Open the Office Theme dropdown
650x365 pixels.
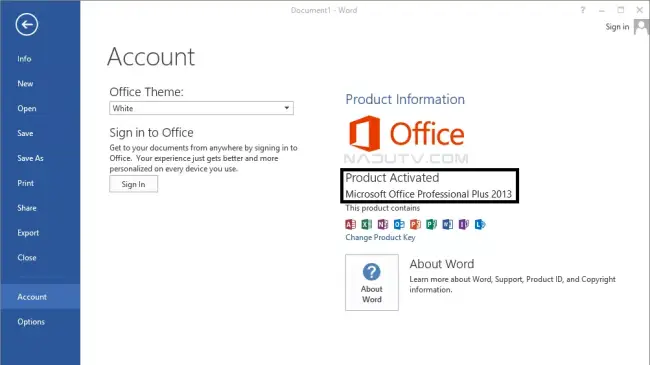point(201,108)
